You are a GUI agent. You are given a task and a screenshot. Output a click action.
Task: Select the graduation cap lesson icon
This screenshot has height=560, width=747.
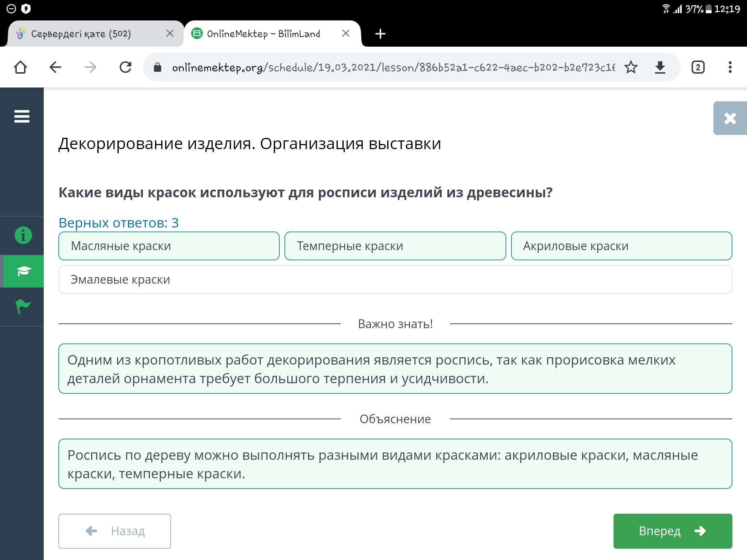point(23,271)
